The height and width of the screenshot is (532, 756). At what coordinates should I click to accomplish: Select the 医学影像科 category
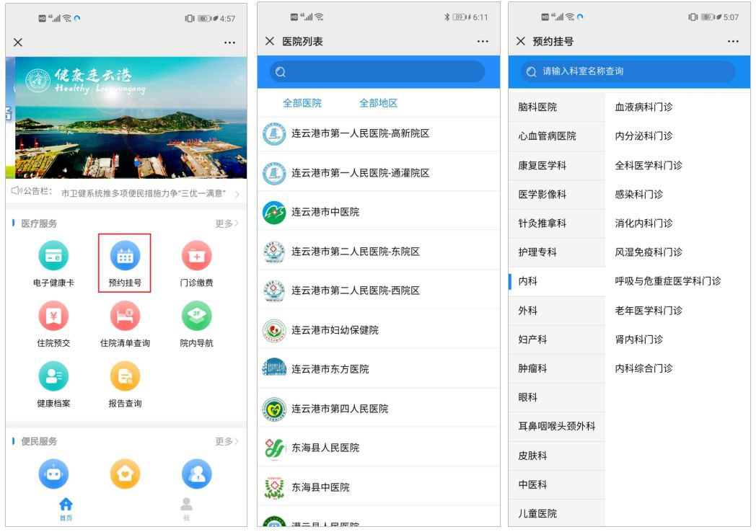[557, 194]
